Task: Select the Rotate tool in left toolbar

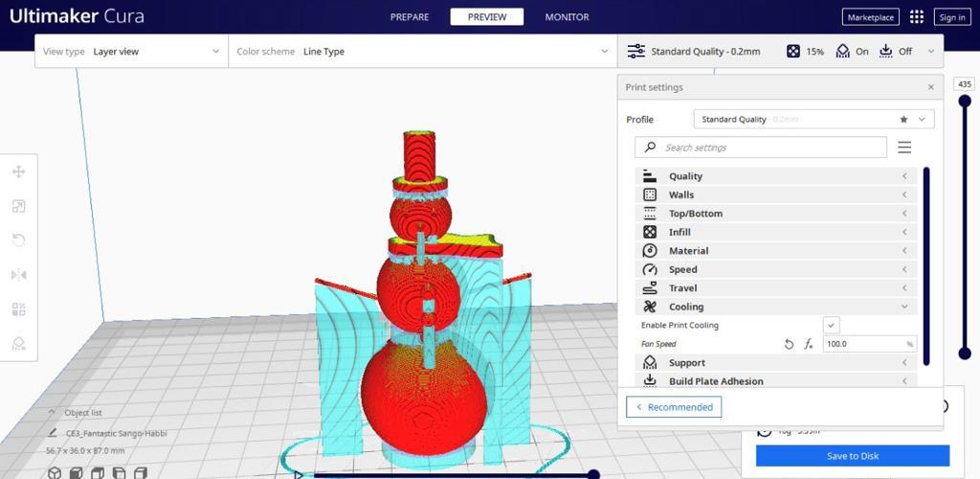Action: [19, 240]
